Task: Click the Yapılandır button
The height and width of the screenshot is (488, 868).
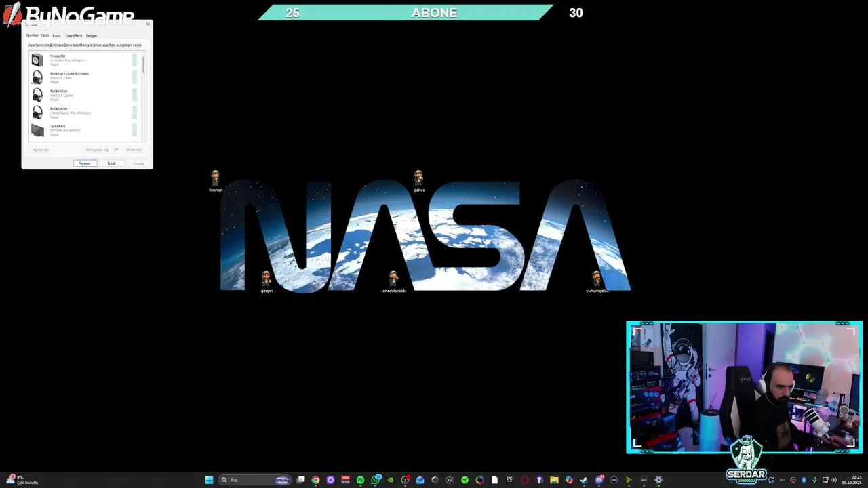Action: click(x=41, y=150)
